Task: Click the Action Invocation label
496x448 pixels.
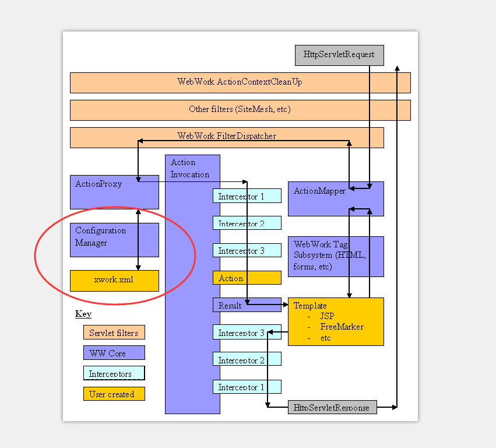Action: tap(190, 169)
